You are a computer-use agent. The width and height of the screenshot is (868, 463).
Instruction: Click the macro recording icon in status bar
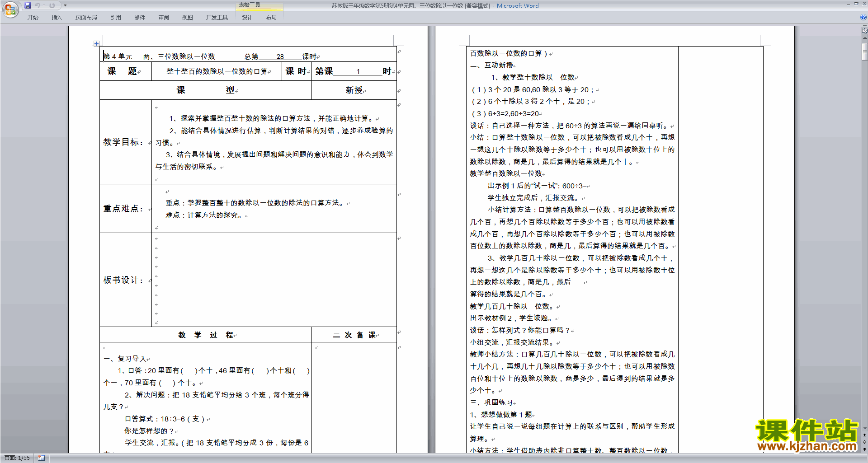pyautogui.click(x=42, y=458)
